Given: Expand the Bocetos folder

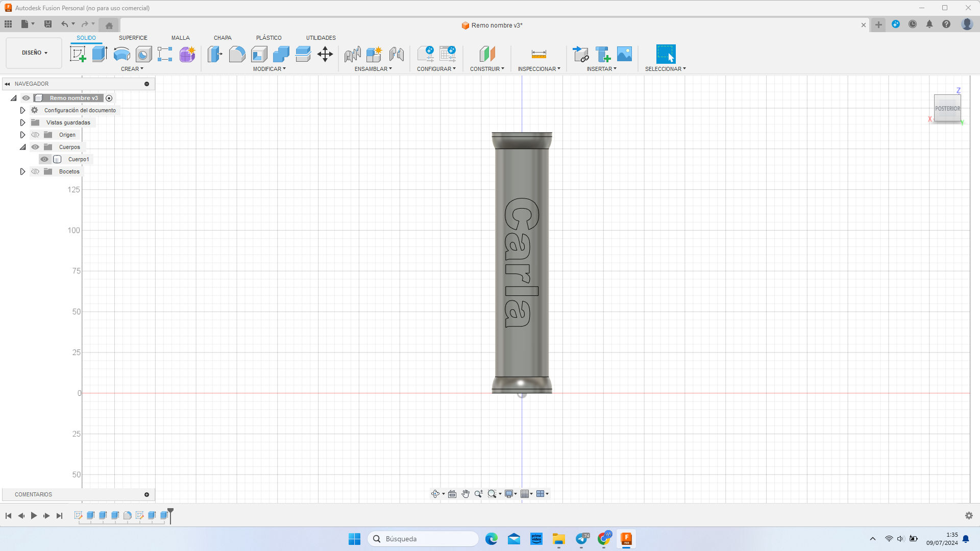Looking at the screenshot, I should (x=22, y=171).
